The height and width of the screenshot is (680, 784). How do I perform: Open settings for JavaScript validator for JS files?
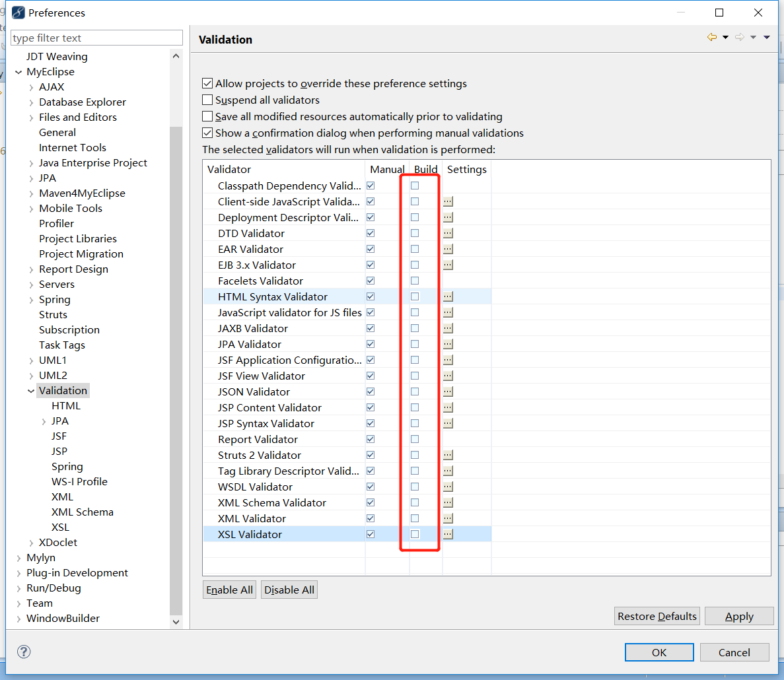tap(448, 312)
